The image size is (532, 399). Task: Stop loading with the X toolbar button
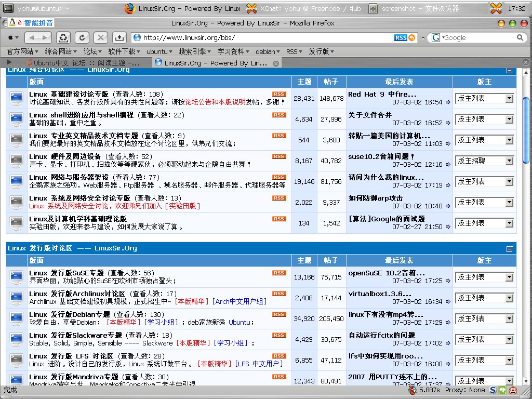click(x=100, y=37)
